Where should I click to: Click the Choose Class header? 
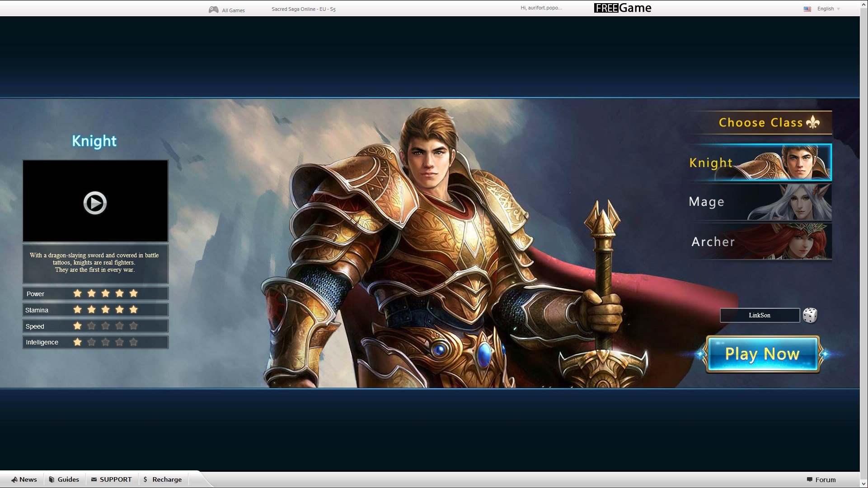(761, 122)
